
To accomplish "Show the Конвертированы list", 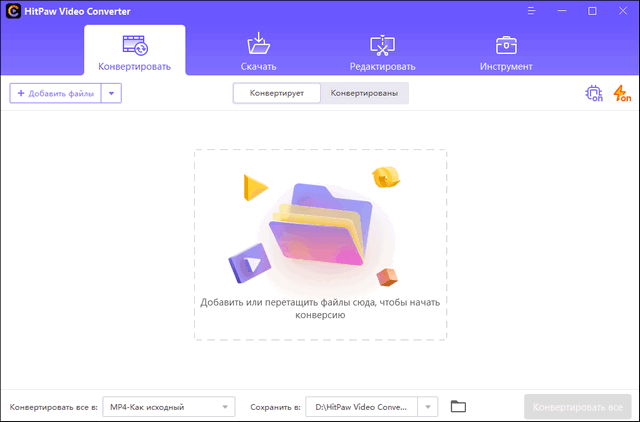I will [x=364, y=93].
